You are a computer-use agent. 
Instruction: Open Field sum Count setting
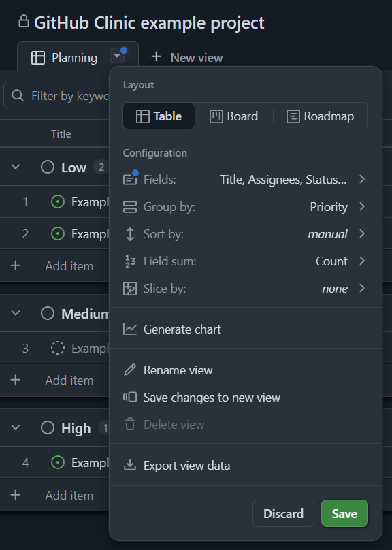click(x=245, y=261)
